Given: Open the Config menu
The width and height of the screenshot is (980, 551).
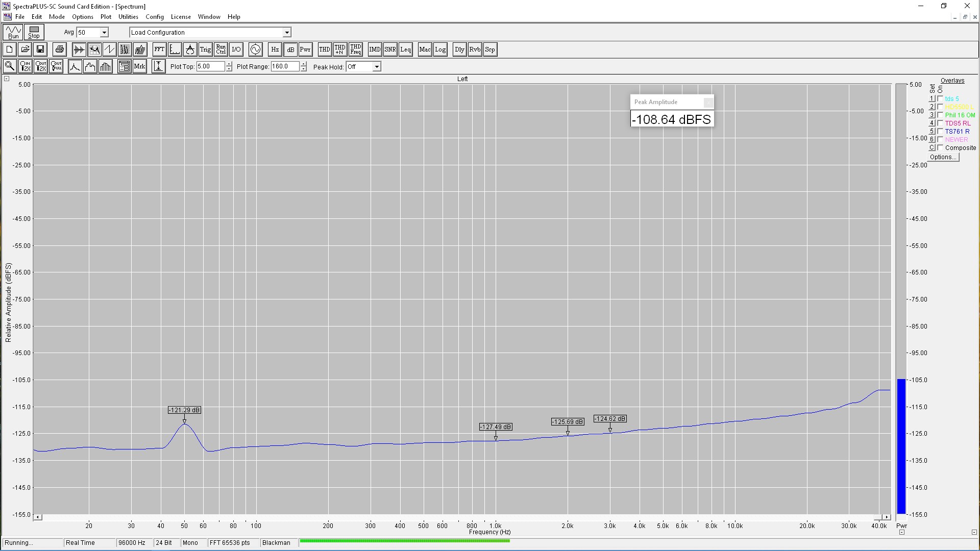Looking at the screenshot, I should click(x=154, y=17).
